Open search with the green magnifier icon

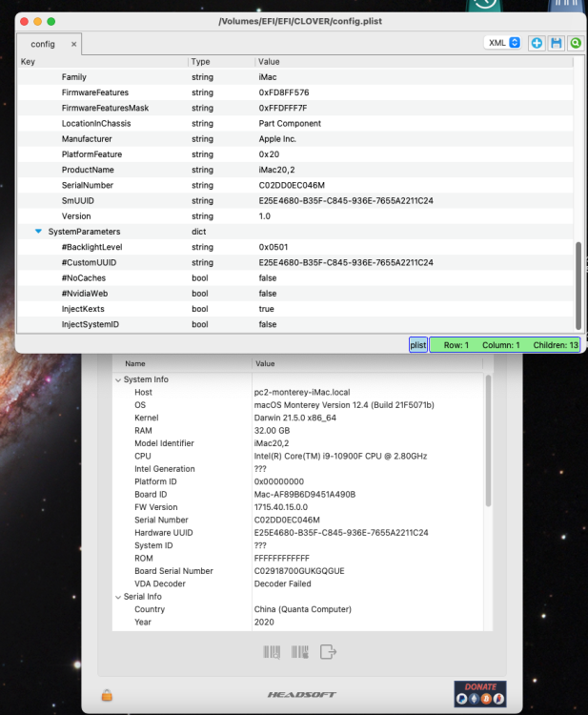point(576,43)
